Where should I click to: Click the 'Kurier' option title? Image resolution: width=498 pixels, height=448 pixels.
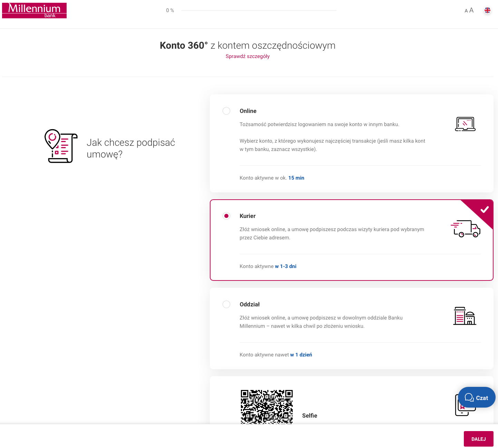pos(247,216)
